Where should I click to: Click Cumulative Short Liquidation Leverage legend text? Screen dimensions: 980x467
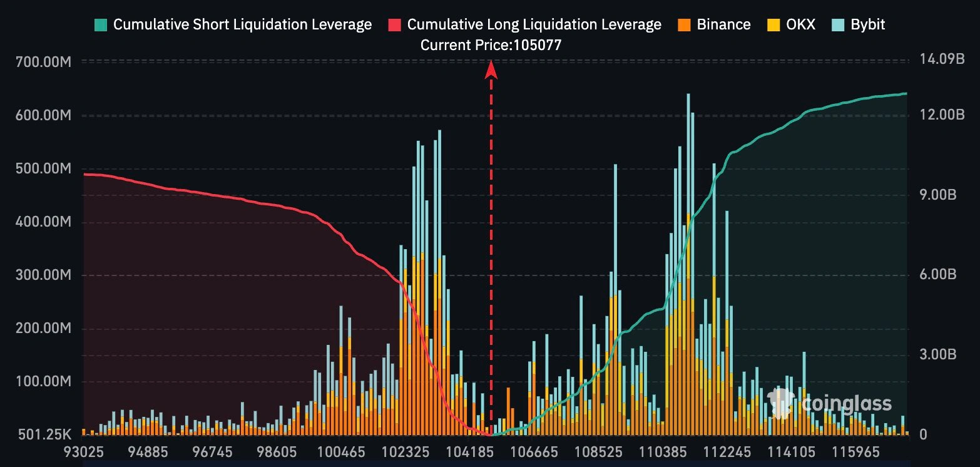click(x=242, y=25)
